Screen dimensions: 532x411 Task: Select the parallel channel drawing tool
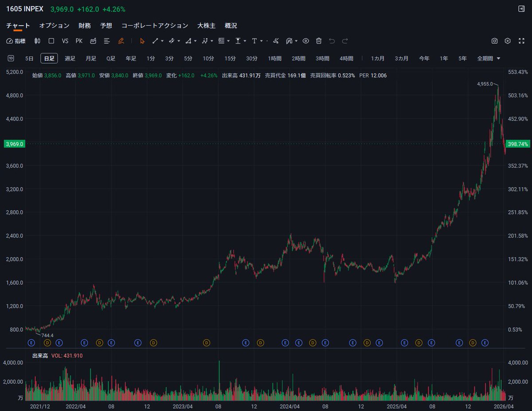point(172,41)
